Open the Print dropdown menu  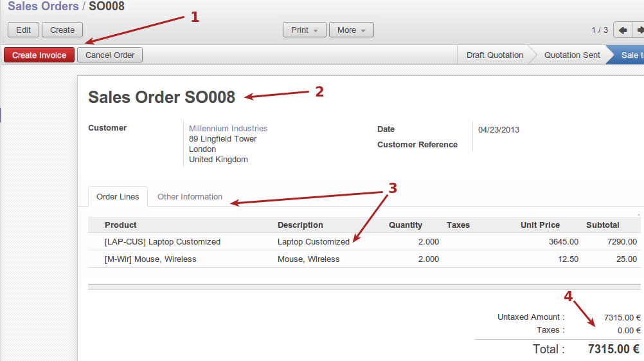click(305, 30)
